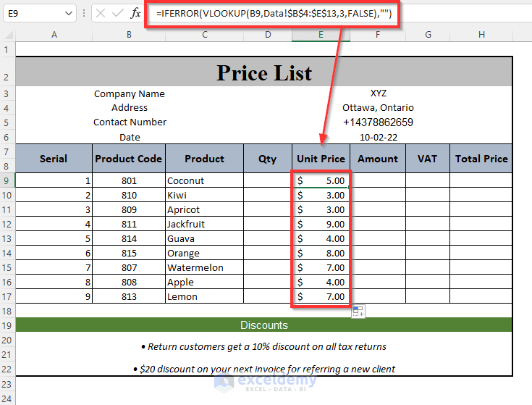Select column D header
532x405 pixels.
pyautogui.click(x=268, y=35)
